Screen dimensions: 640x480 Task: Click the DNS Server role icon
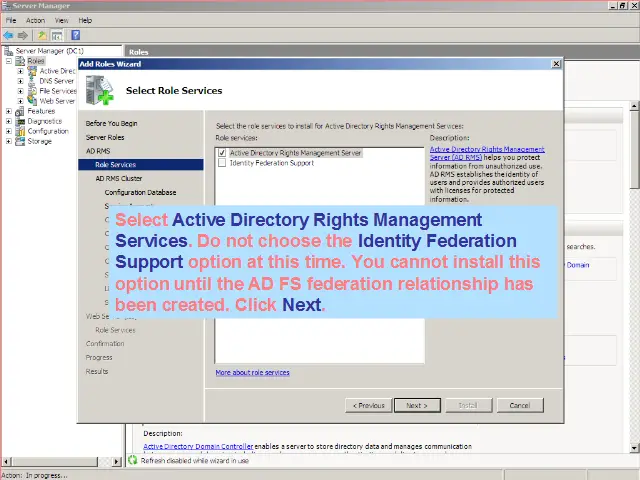32,81
